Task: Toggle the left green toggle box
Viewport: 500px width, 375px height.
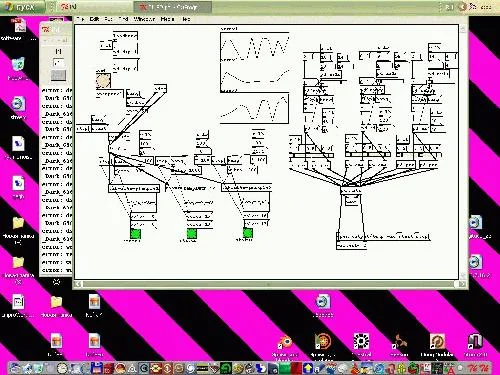Action: 135,234
